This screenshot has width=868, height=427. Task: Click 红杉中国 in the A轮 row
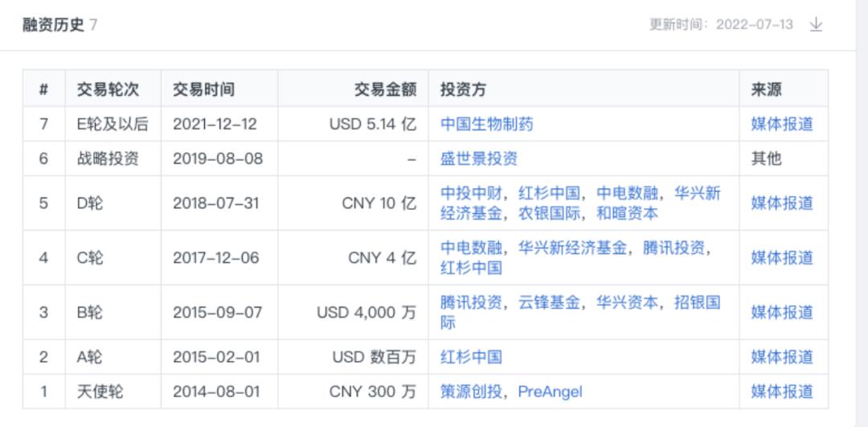[471, 357]
